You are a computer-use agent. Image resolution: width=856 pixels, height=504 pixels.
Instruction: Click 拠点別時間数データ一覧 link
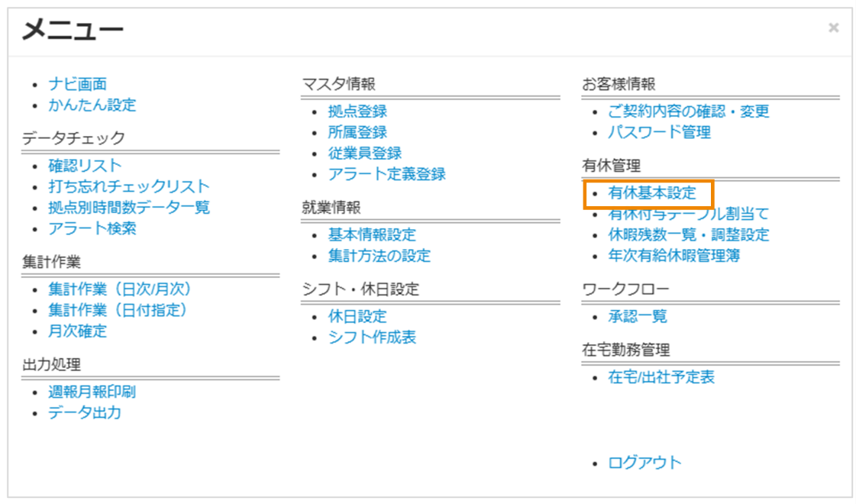coord(124,206)
